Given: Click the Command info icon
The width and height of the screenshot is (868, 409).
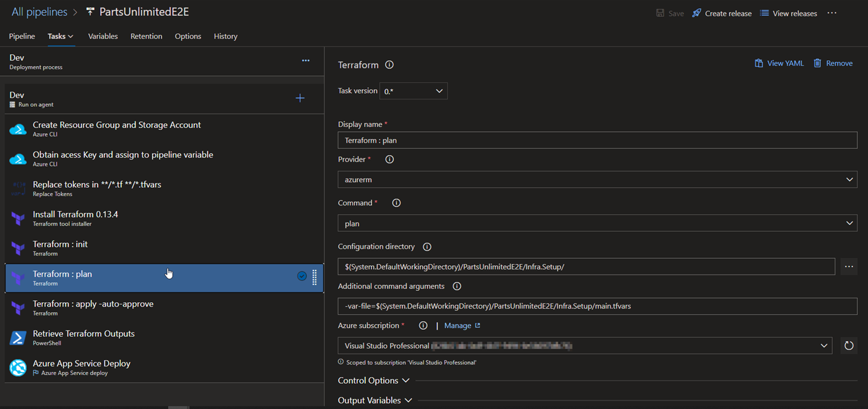Looking at the screenshot, I should (396, 203).
